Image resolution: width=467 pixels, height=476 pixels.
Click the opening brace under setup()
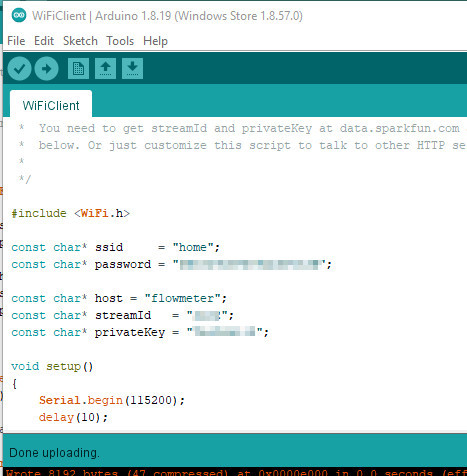tap(14, 383)
